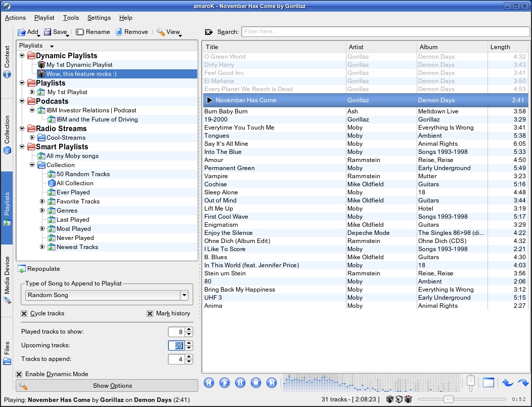Image resolution: width=532 pixels, height=407 pixels.
Task: Click the undo arrow icon
Action: (x=508, y=383)
